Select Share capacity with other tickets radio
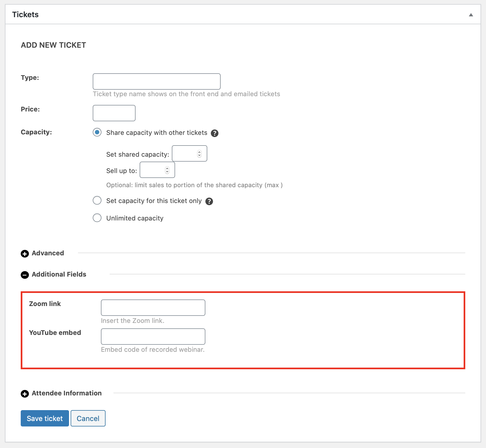Viewport: 486px width, 448px height. click(97, 132)
